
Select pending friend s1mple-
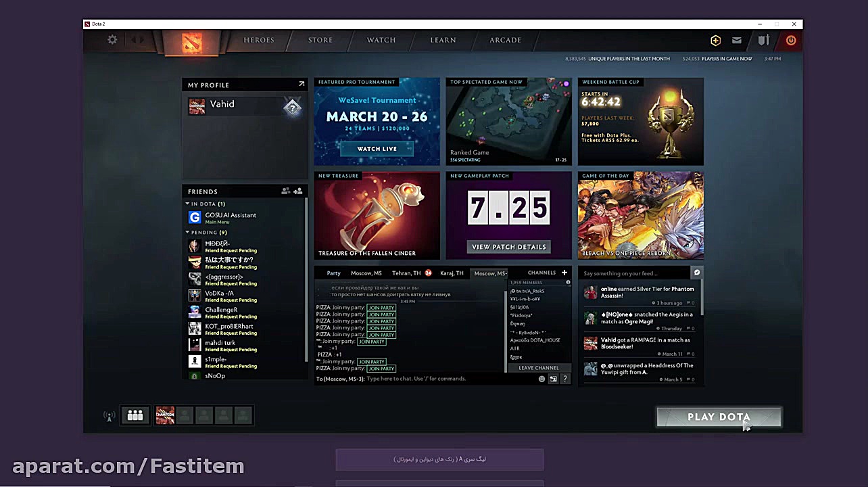[246, 362]
